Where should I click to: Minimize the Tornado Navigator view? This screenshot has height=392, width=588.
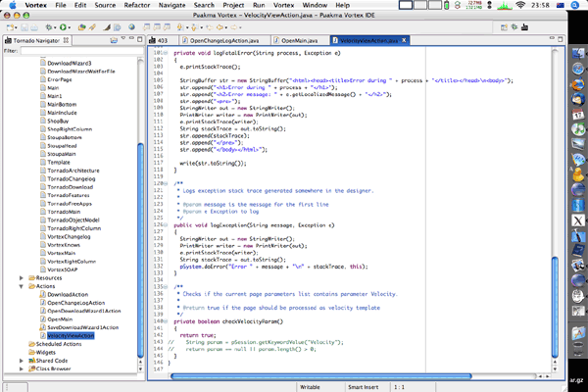tap(131, 38)
